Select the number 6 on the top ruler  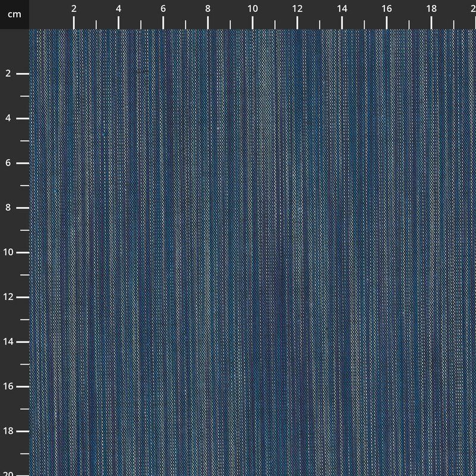coord(162,10)
